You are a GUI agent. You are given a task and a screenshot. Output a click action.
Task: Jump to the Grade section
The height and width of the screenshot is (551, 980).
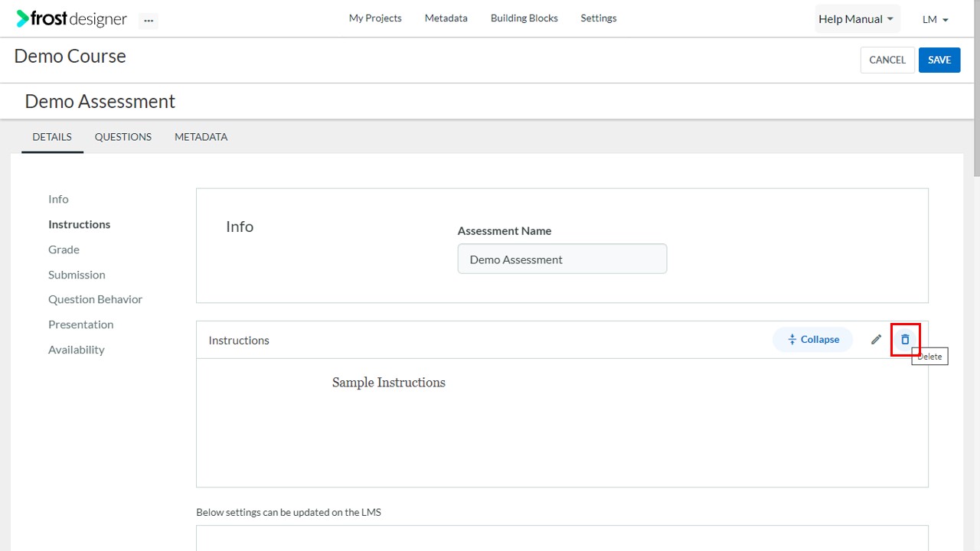[64, 249]
